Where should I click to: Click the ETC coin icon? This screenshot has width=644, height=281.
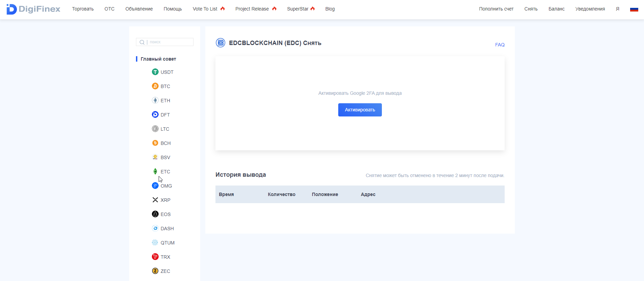tap(155, 171)
